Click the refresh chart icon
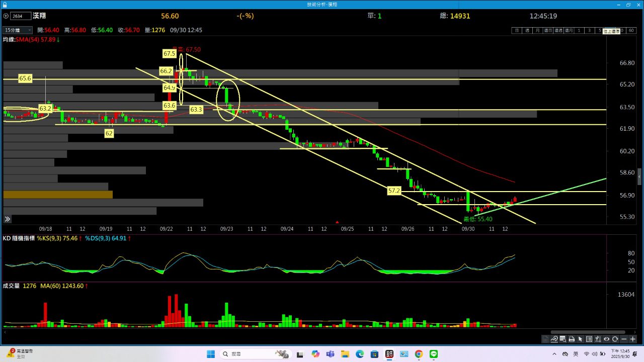 [615, 339]
